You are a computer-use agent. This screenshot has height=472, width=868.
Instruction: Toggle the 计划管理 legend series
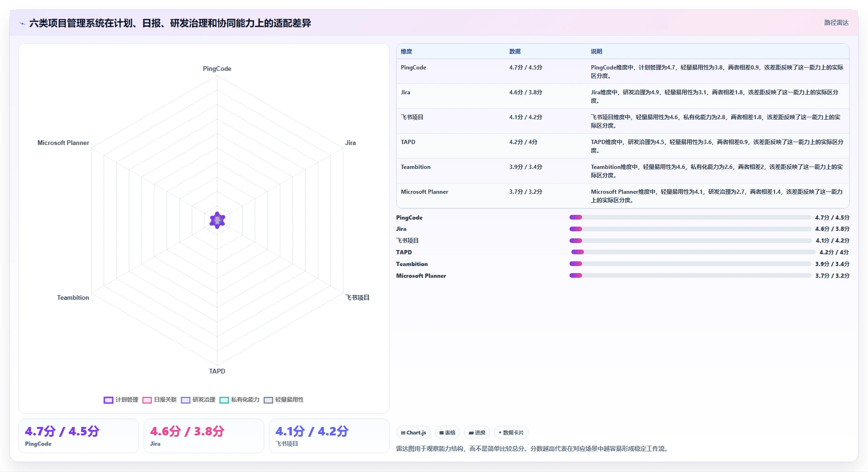click(121, 400)
